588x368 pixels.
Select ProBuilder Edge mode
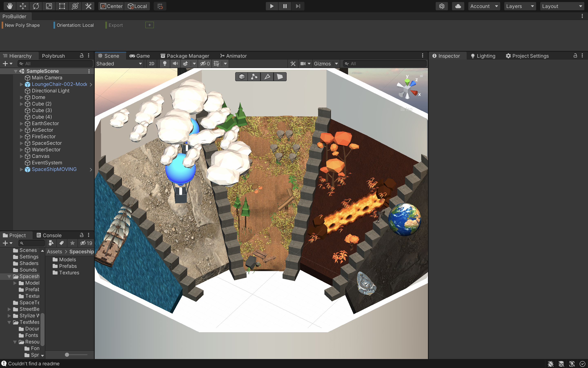[267, 77]
